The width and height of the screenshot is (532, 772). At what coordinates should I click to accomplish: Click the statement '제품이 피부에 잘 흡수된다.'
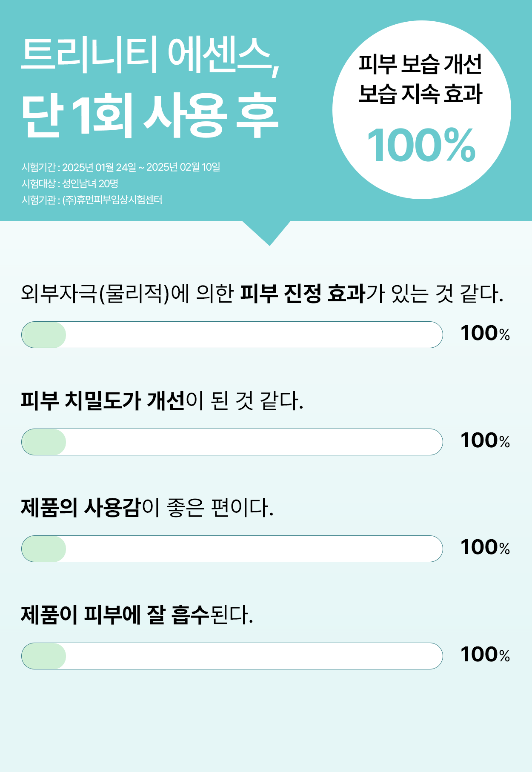(x=137, y=615)
